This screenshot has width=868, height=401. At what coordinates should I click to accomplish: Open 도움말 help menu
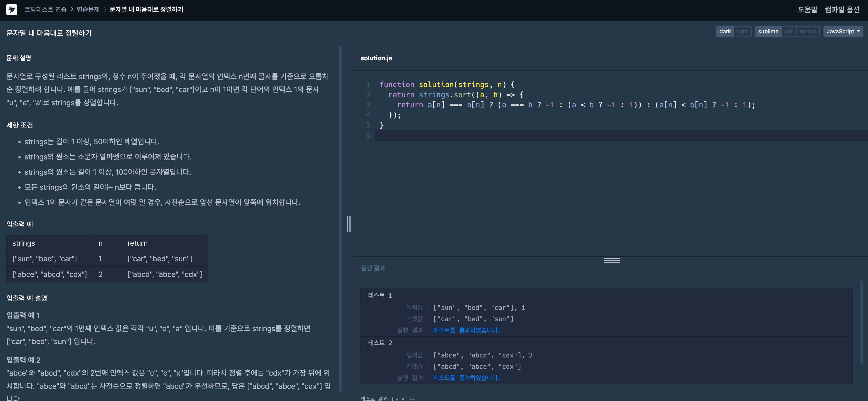[x=807, y=10]
